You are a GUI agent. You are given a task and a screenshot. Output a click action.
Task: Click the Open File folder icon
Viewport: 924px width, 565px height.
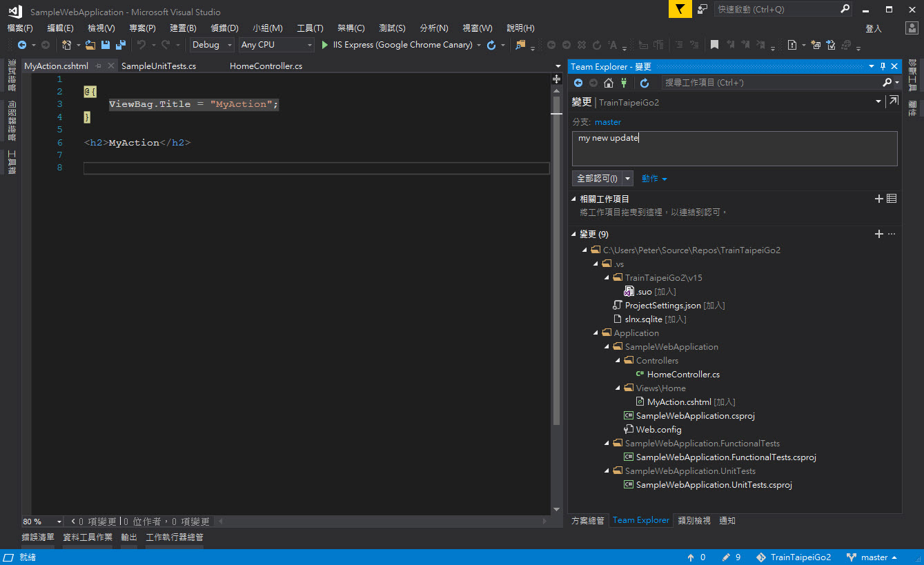pyautogui.click(x=90, y=45)
